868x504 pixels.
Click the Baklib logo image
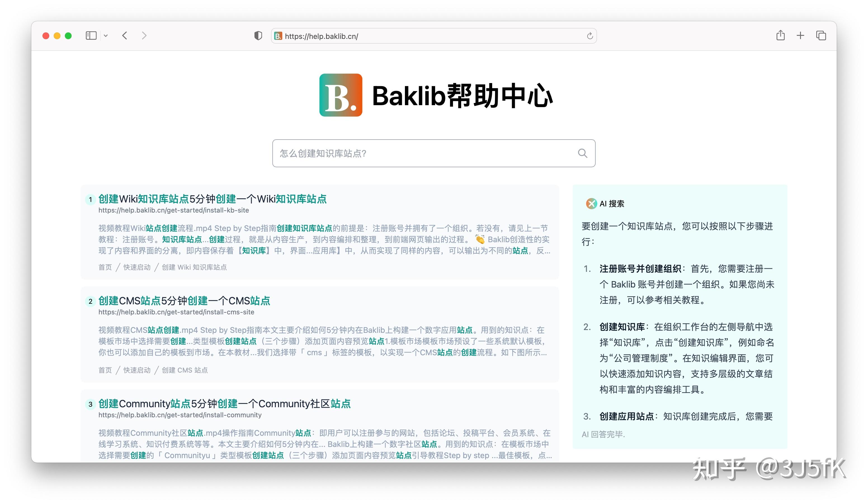pos(341,95)
